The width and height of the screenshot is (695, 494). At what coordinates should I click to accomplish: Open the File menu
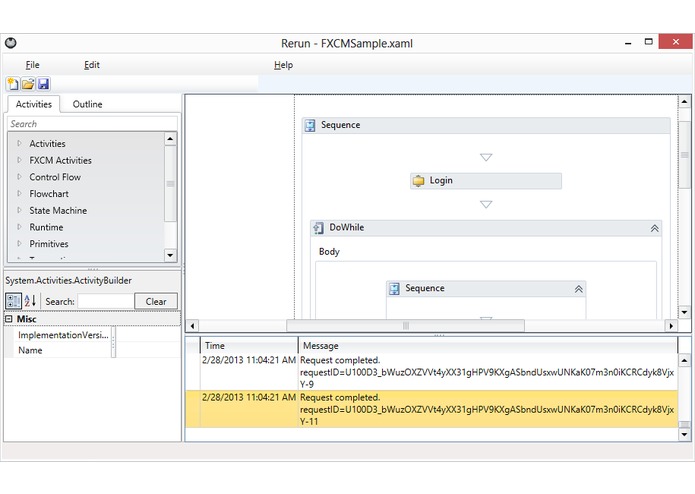32,65
